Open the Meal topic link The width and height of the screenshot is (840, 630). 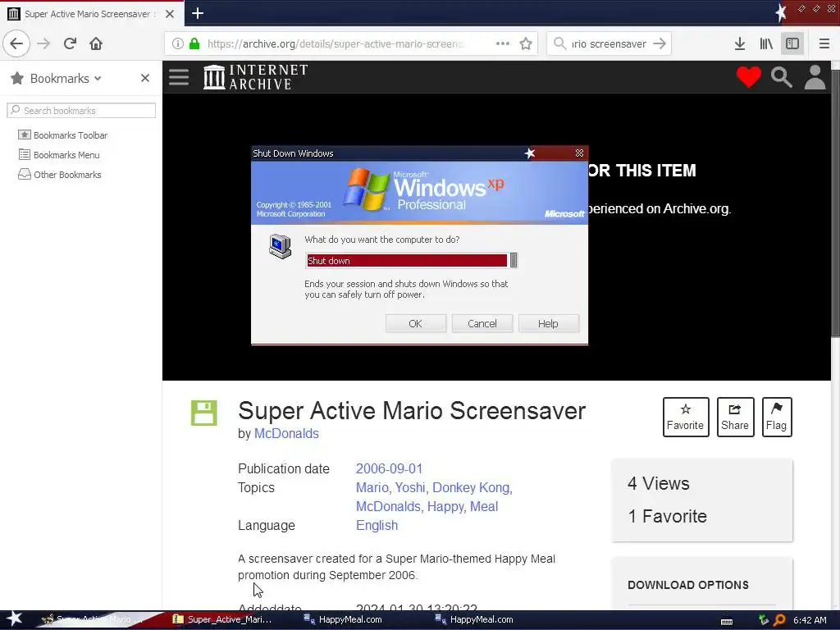click(484, 506)
